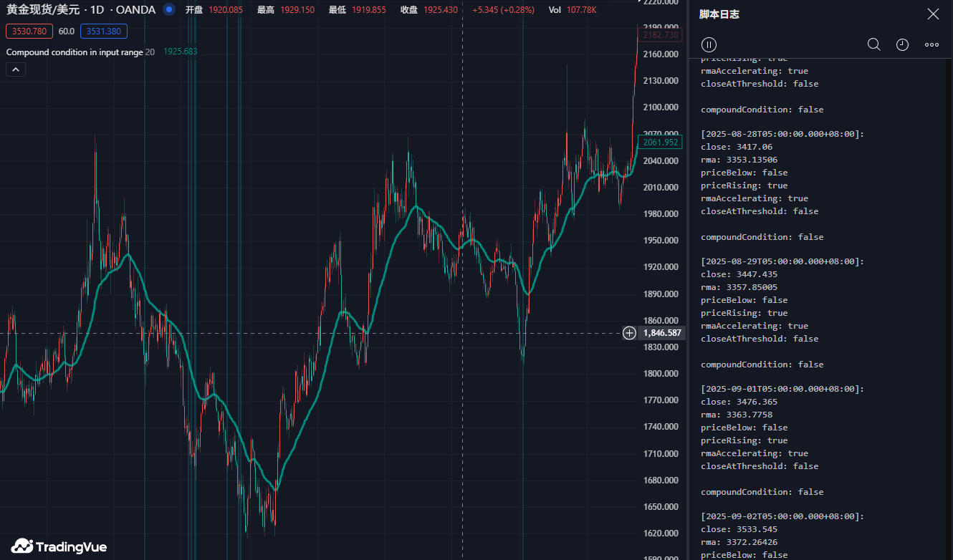
Task: Click the red sell price 3530.780 button
Action: [x=29, y=32]
